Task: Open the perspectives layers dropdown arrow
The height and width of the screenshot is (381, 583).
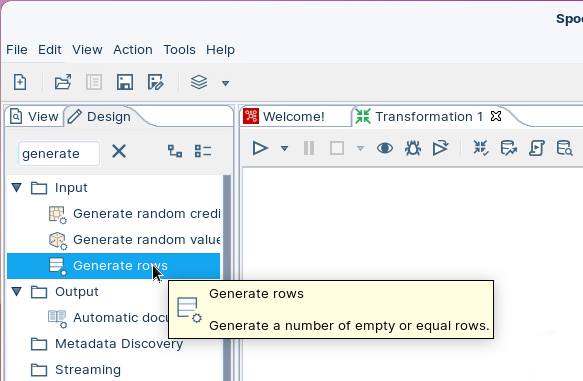Action: click(x=225, y=83)
